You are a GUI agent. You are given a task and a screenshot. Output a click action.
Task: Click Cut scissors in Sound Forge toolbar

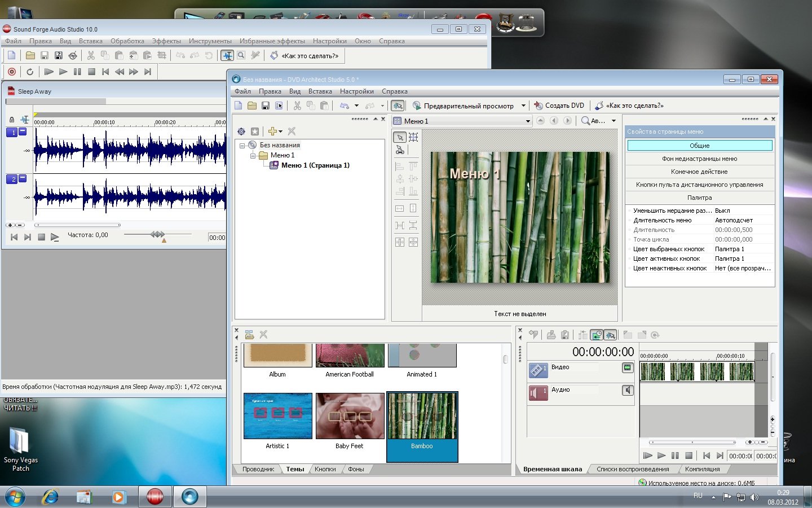coord(91,55)
